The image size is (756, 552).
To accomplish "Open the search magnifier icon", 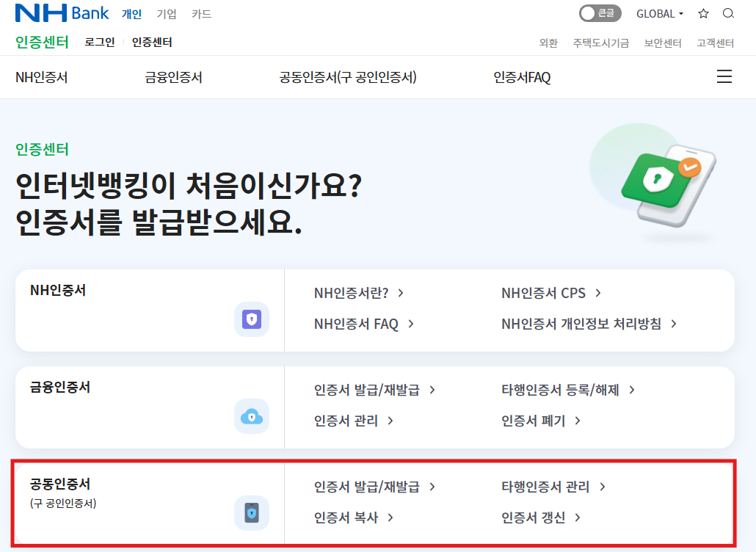I will tap(728, 13).
